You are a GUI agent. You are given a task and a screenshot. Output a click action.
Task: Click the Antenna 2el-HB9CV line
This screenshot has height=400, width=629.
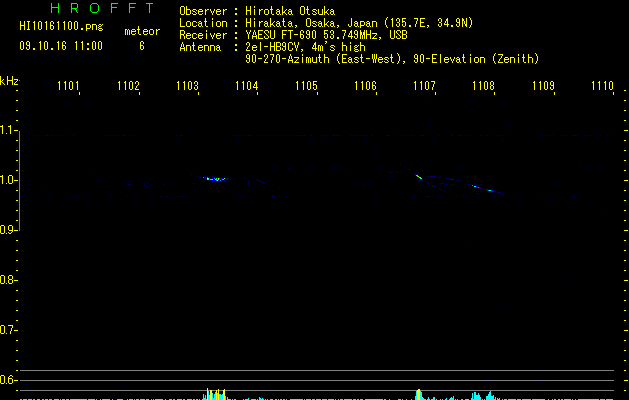272,47
